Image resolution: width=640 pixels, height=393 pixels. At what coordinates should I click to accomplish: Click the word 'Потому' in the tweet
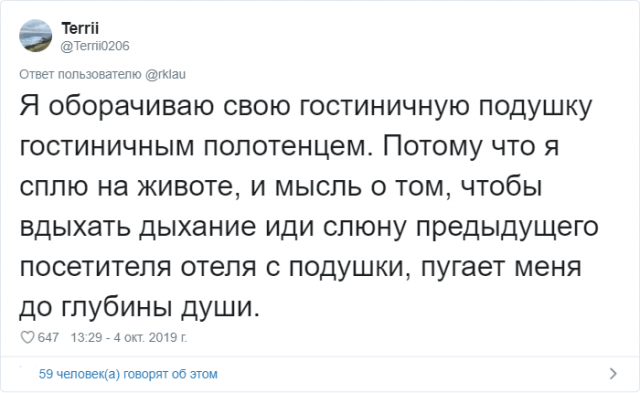(433, 147)
